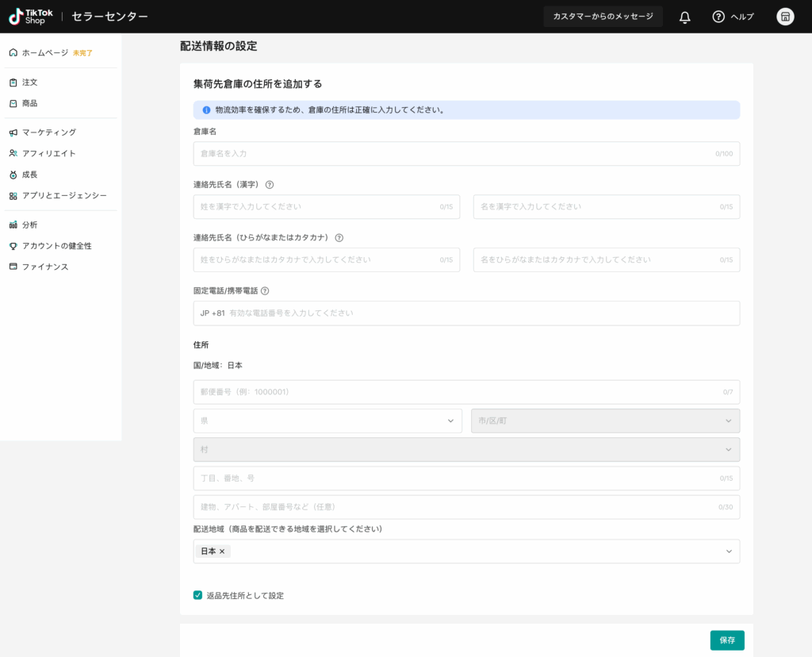Go to マーケティング in sidebar
Viewport: 812px width, 657px height.
[49, 133]
